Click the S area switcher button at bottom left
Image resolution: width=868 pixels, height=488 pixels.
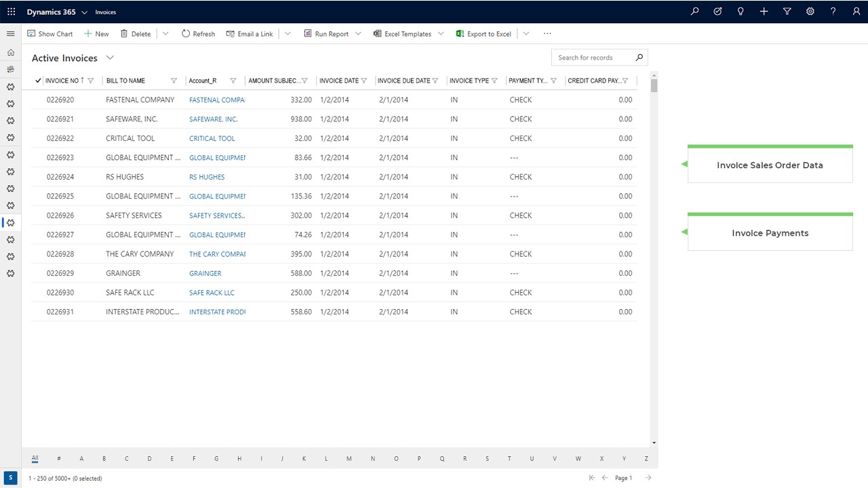(x=10, y=478)
